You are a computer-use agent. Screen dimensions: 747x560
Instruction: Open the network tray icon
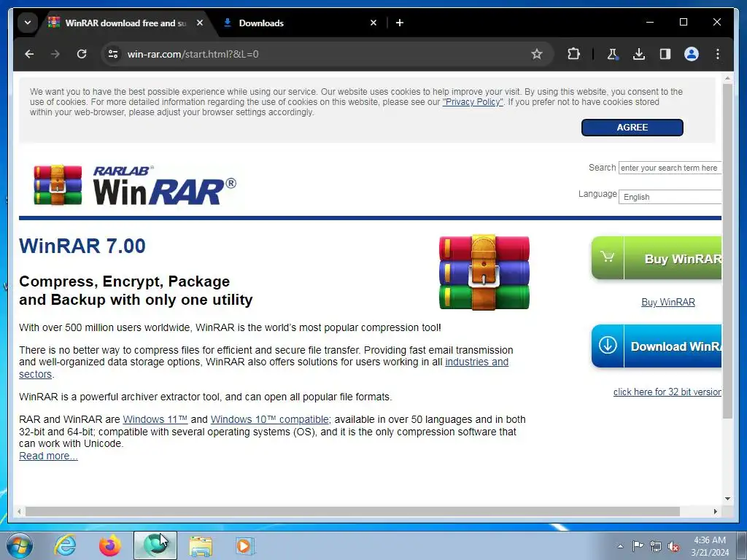pyautogui.click(x=656, y=547)
